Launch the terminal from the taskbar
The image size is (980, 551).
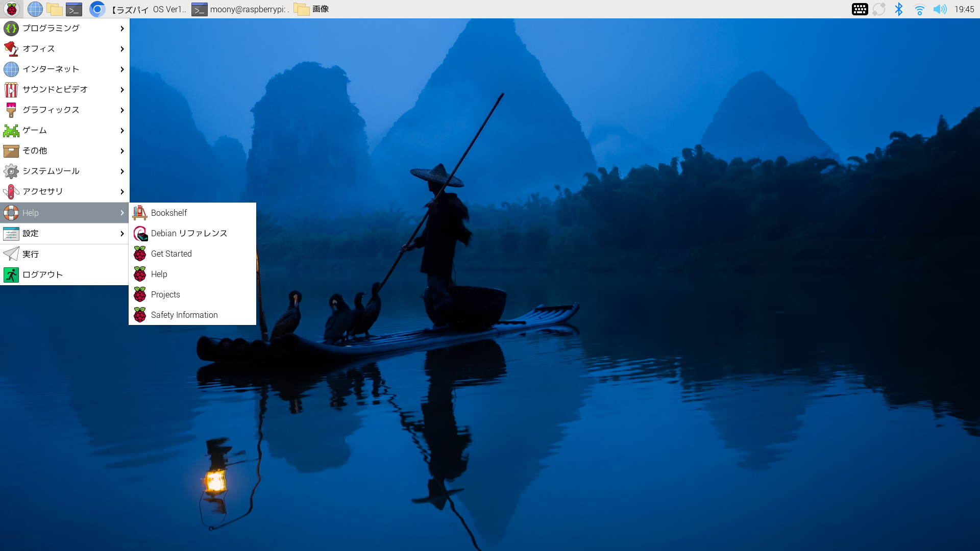(x=74, y=9)
